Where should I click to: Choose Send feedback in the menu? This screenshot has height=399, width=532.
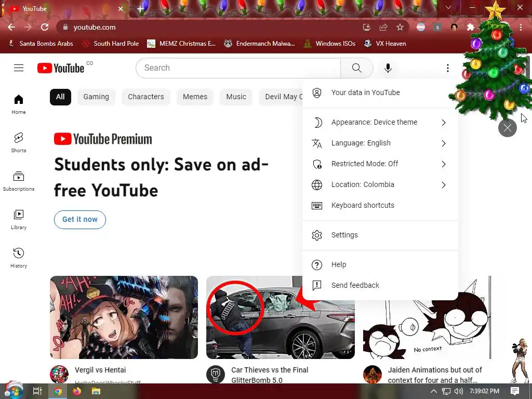380,285
